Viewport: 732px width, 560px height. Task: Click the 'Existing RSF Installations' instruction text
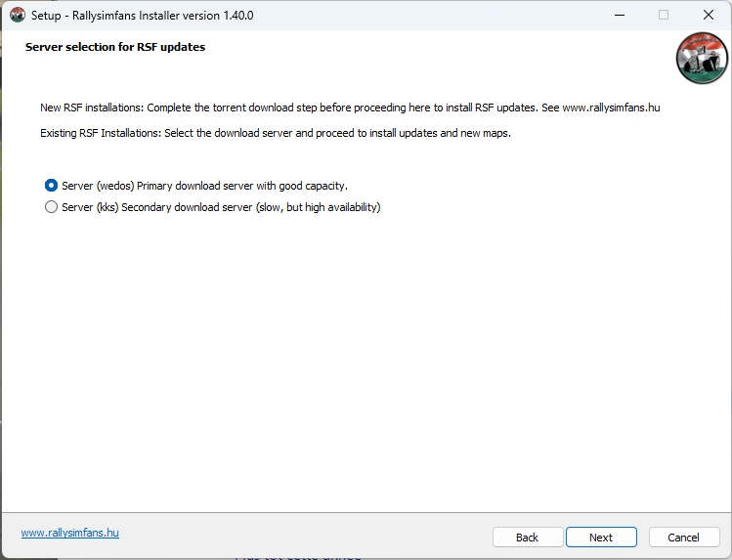click(276, 133)
